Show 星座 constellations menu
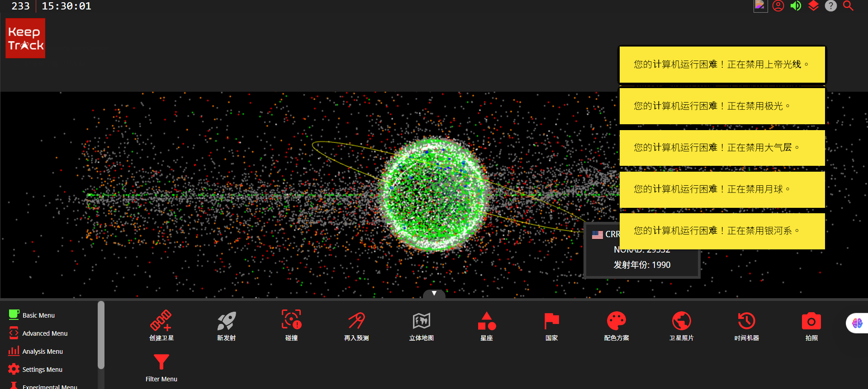This screenshot has width=868, height=389. (486, 325)
